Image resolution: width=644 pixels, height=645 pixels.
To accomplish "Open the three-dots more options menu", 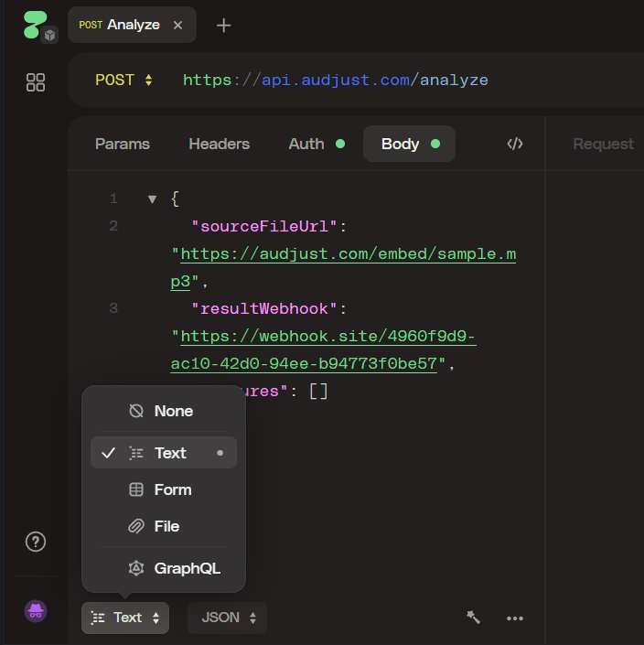I will [x=515, y=618].
